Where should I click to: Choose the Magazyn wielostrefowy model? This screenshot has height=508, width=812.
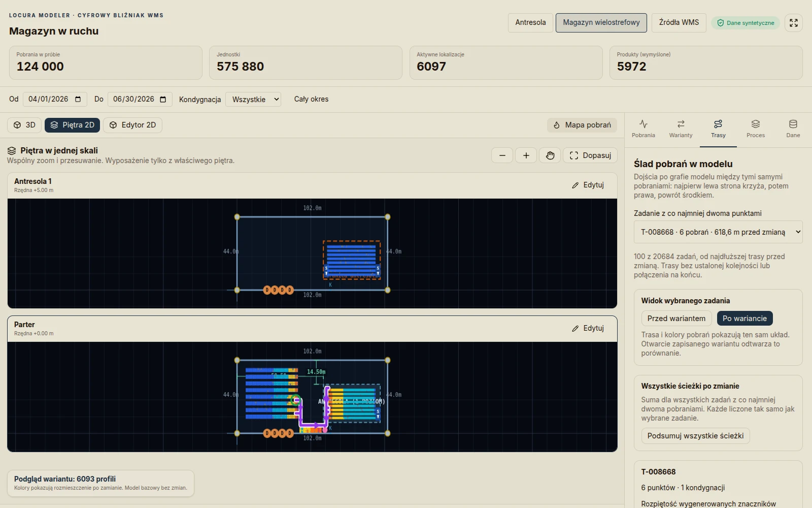point(601,22)
